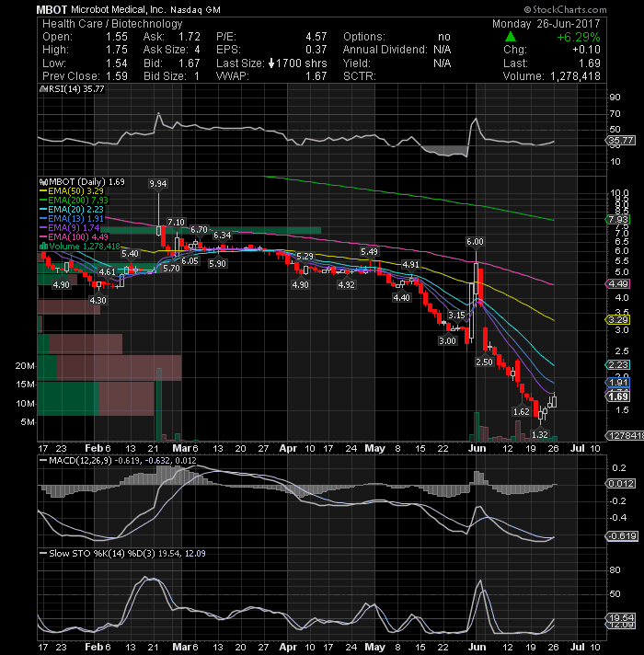Click the Chg value +0.10
The height and width of the screenshot is (655, 644).
[x=586, y=50]
